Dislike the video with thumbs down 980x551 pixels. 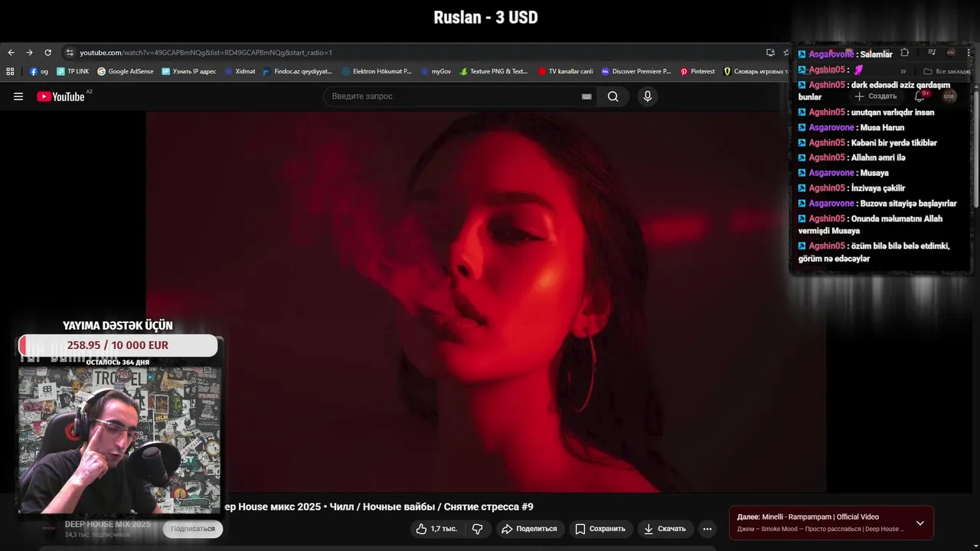(477, 529)
